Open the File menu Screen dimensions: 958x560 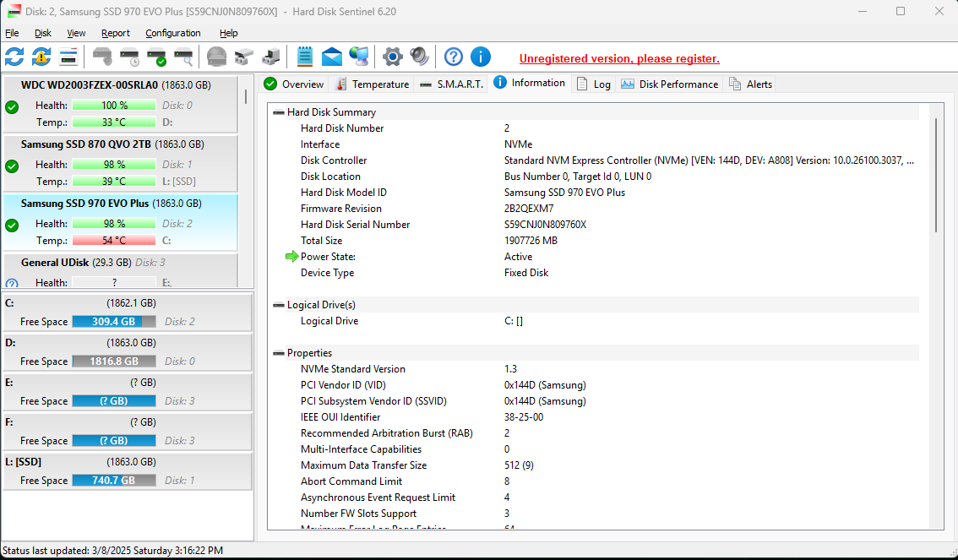click(x=12, y=33)
